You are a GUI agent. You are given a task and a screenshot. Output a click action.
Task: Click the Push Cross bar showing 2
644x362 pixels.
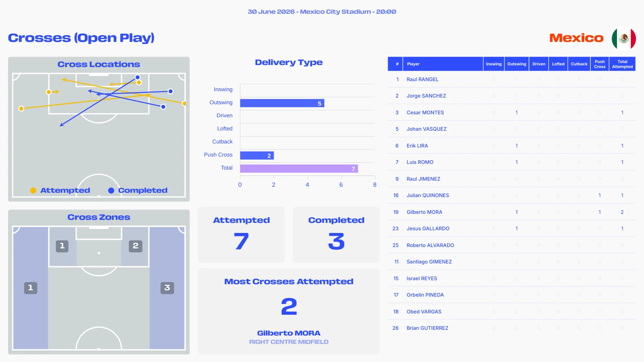point(257,155)
